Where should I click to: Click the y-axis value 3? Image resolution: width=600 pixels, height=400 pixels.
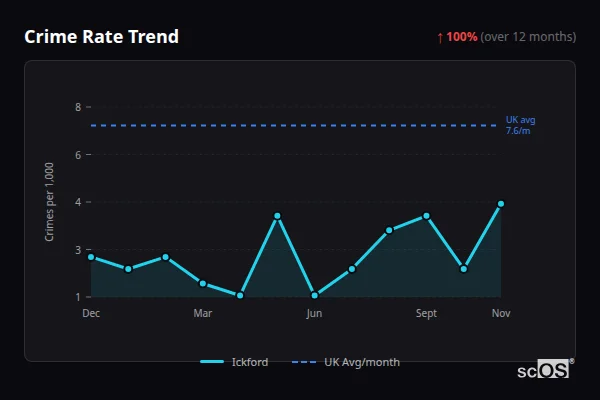point(78,250)
